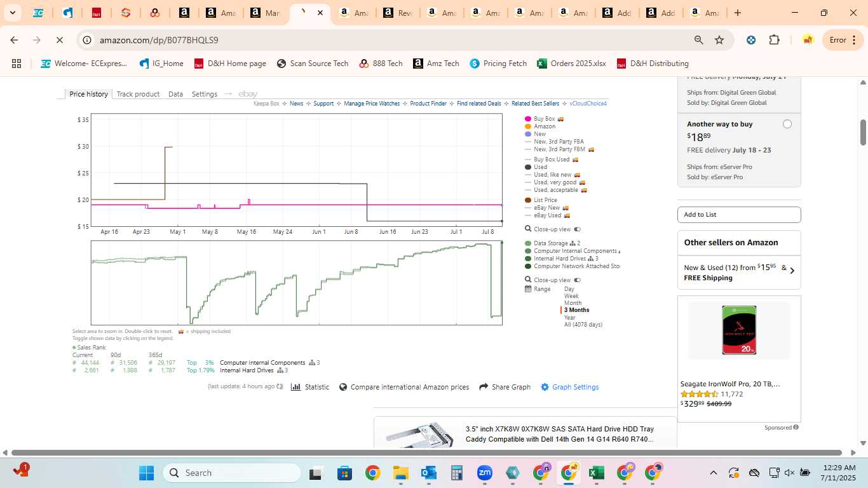Viewport: 868px width, 488px height.
Task: Toggle eBay New legend series
Action: pyautogui.click(x=546, y=208)
